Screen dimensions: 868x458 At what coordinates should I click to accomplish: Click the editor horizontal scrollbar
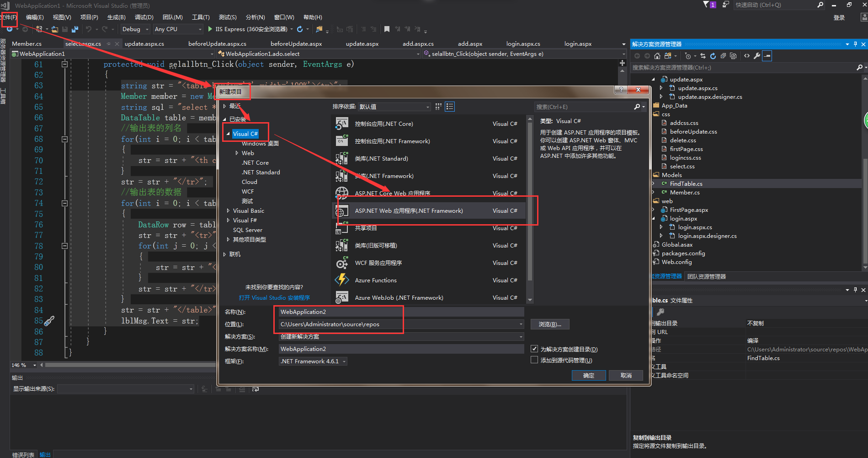pos(130,365)
